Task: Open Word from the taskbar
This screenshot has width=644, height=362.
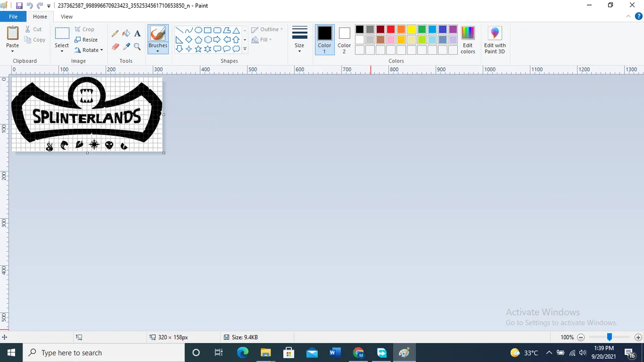Action: (x=335, y=352)
